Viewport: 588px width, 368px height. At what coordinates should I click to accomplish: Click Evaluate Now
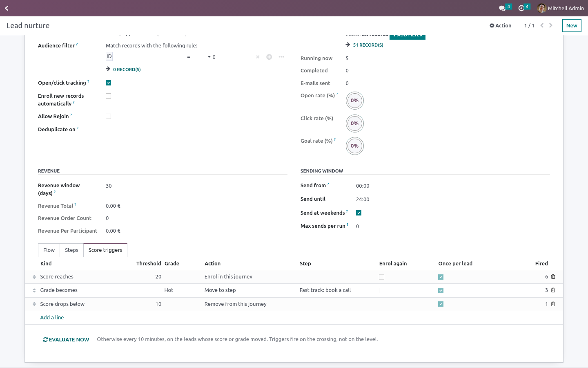coord(66,339)
